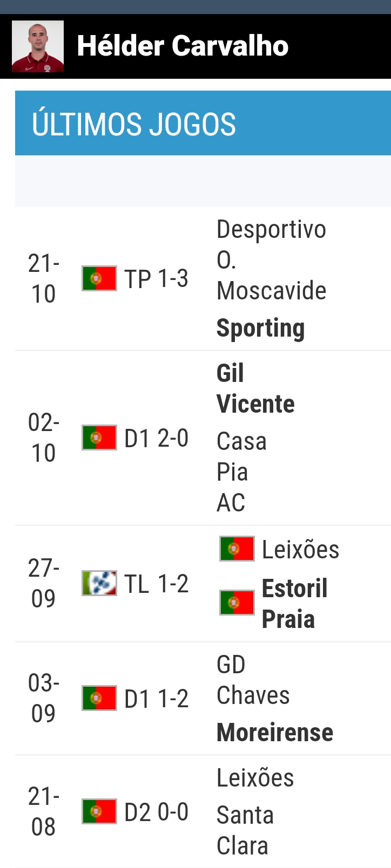Tap the Taça da Liga flag icon beside TL

99,583
